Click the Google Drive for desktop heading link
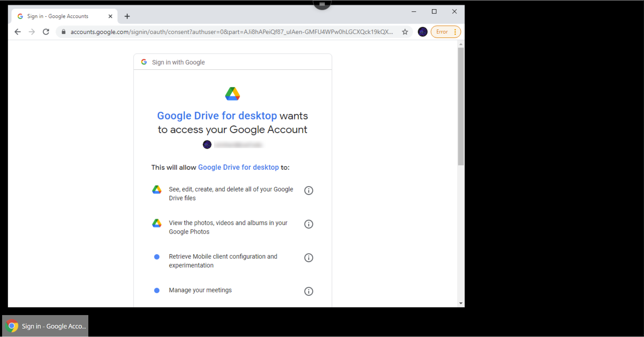The width and height of the screenshot is (644, 337). 217,116
